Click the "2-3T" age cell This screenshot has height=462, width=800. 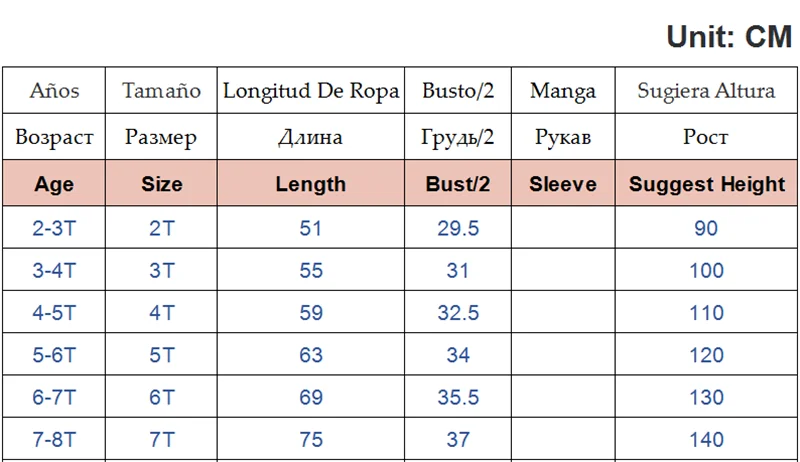click(54, 228)
